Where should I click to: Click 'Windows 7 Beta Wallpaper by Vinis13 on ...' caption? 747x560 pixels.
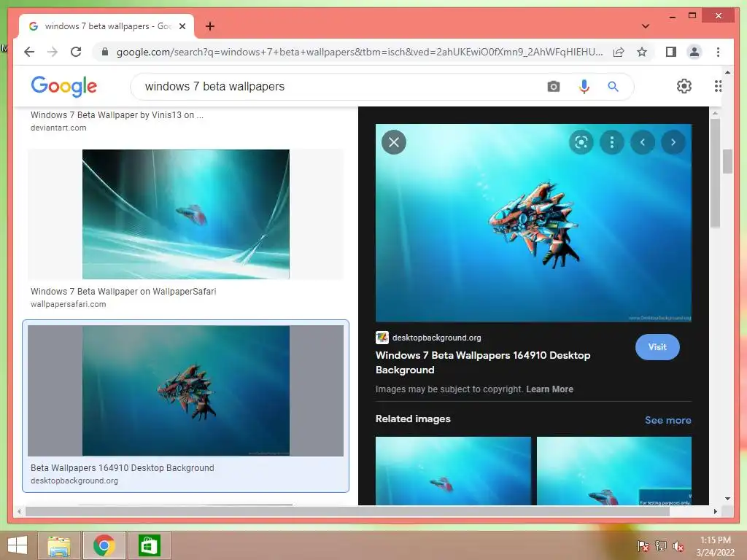pyautogui.click(x=117, y=115)
